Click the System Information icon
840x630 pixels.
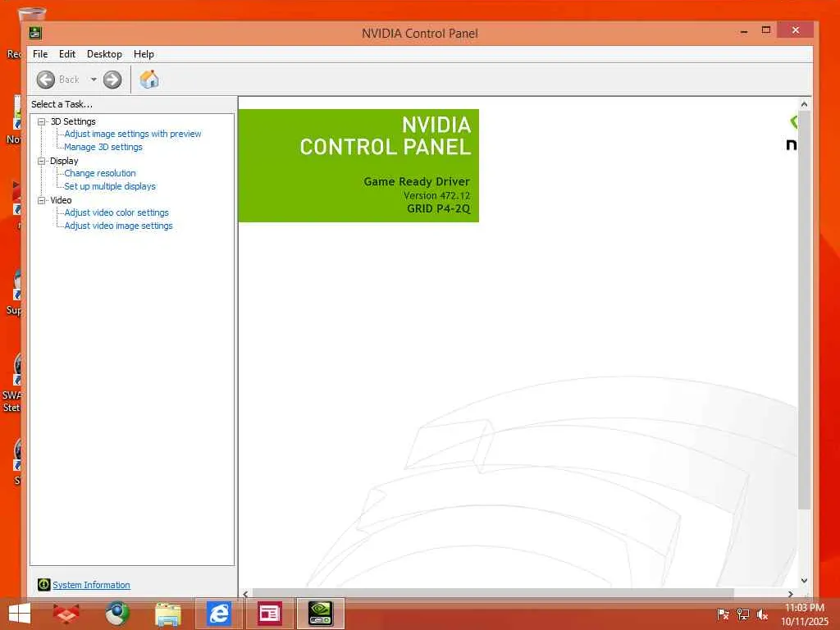coord(44,584)
